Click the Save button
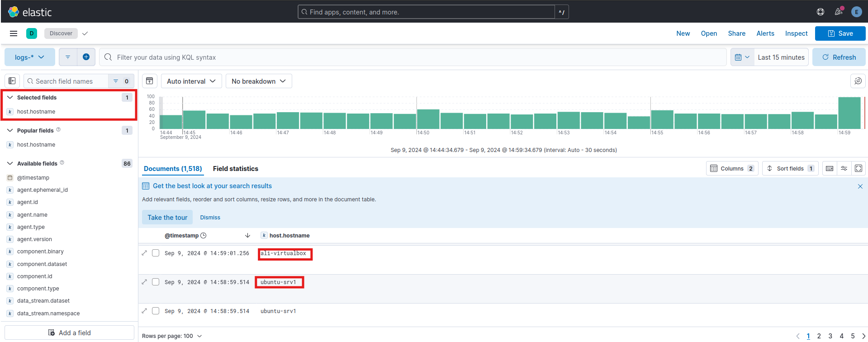Screen dimensions: 868x342 coord(840,33)
